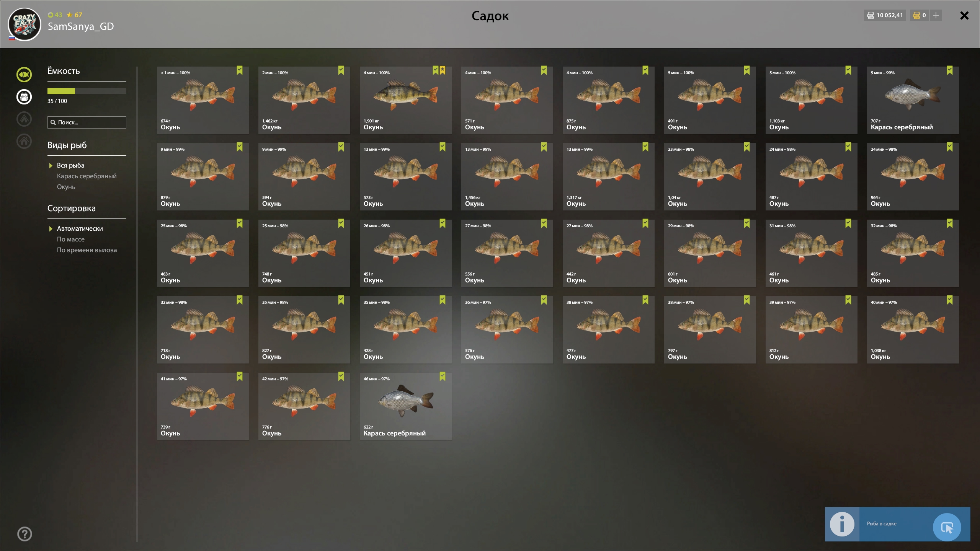Open the SamSanya_GD profile avatar
This screenshot has width=980, height=551.
pos(24,24)
